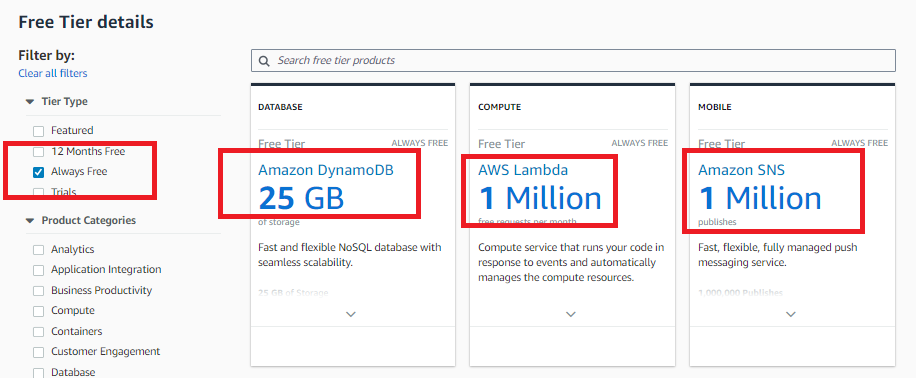Click the 25 GB storage text
This screenshot has height=378, width=916.
tap(301, 198)
